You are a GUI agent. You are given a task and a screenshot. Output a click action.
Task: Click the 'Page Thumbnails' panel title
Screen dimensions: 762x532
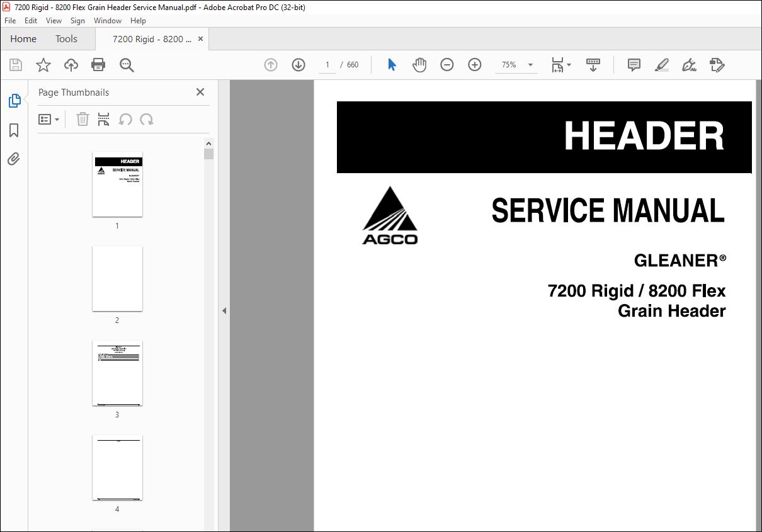point(74,93)
